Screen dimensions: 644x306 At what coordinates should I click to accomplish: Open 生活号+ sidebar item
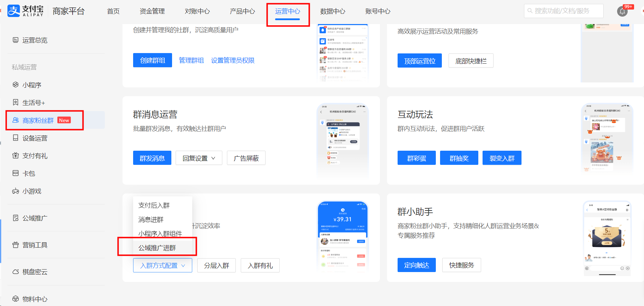[34, 103]
